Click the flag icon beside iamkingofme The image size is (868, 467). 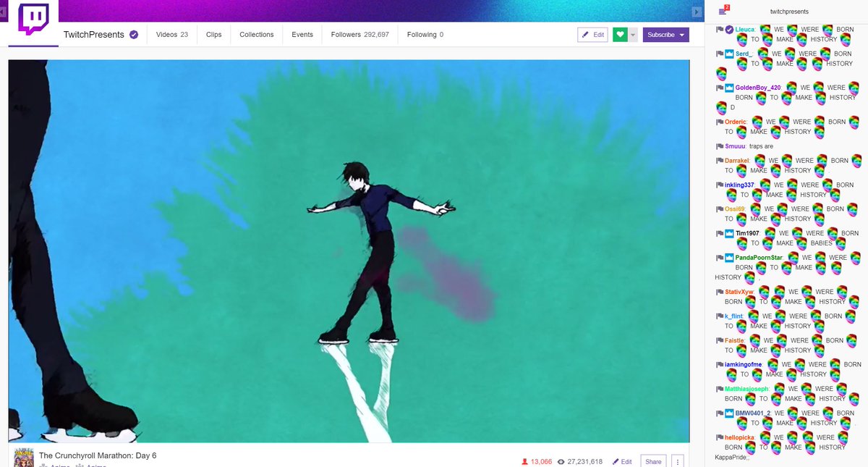coord(719,364)
